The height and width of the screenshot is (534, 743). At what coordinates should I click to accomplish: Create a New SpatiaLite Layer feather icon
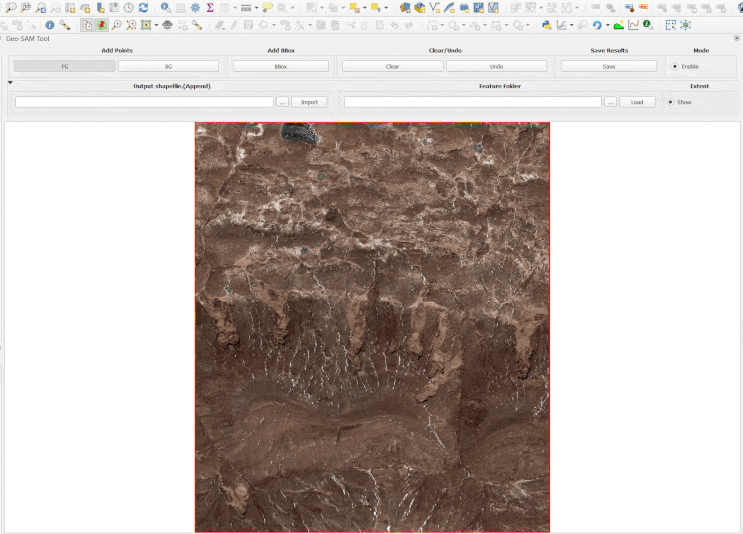click(x=449, y=8)
